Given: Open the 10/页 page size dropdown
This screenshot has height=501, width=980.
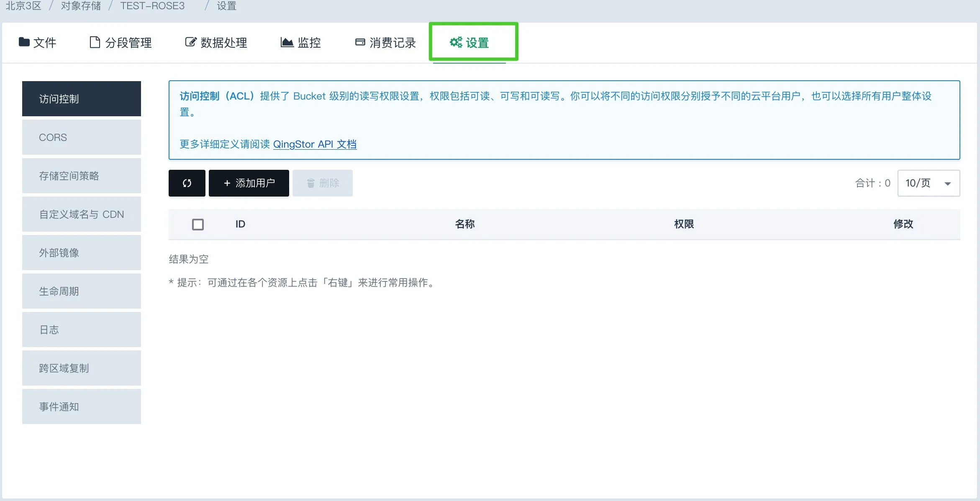Looking at the screenshot, I should tap(928, 183).
